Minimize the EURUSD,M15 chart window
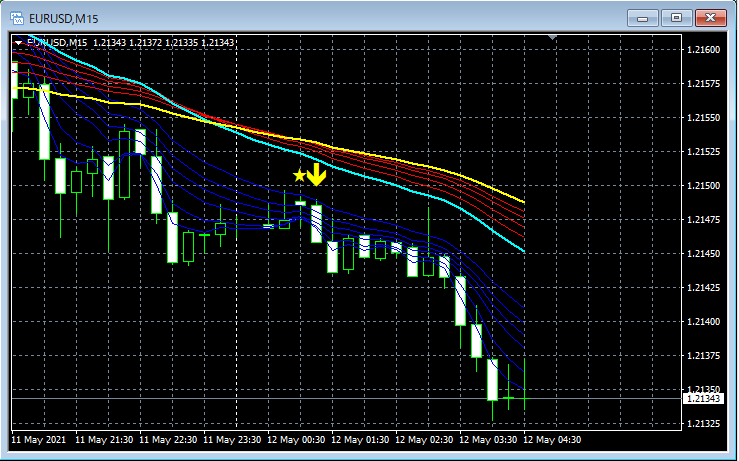739x461 pixels. [x=642, y=18]
